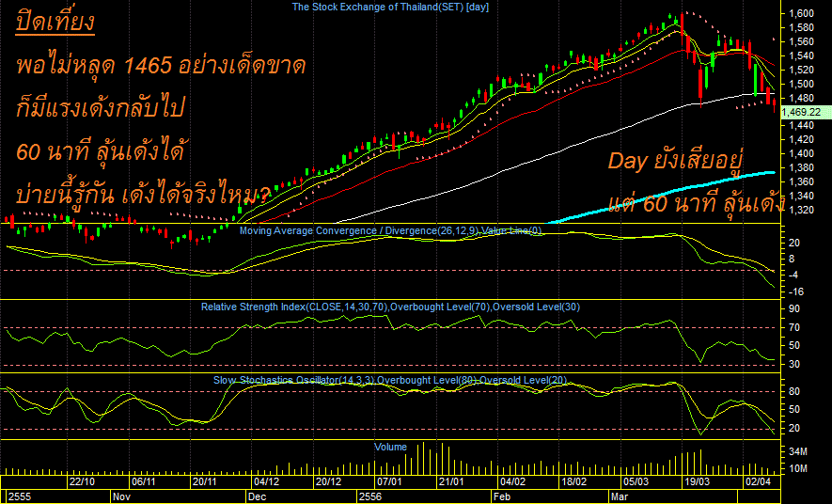Click the Relative Strength Index panel title
Viewport: 832px width, 504px height.
point(390,307)
